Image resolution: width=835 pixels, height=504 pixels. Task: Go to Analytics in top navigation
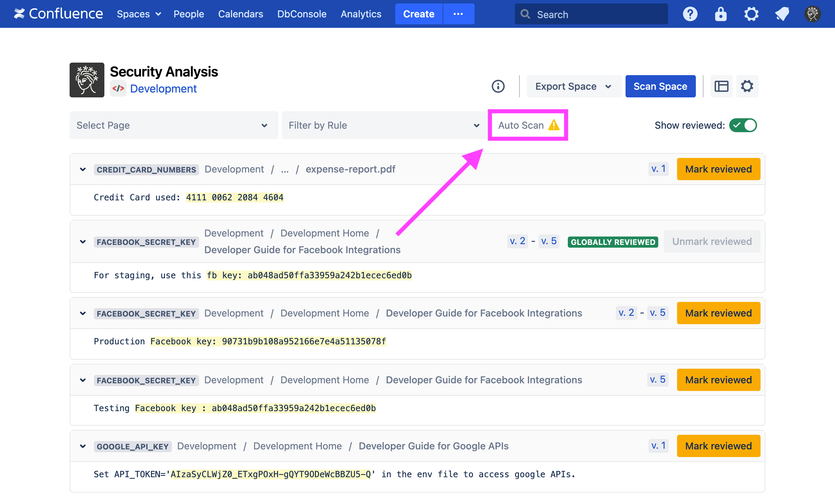pos(361,14)
